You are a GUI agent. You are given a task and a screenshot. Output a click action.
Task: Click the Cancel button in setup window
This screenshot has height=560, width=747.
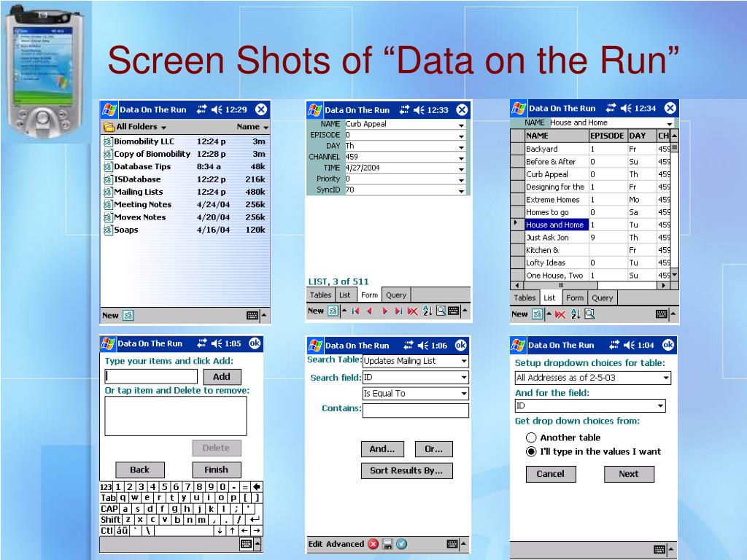point(551,474)
